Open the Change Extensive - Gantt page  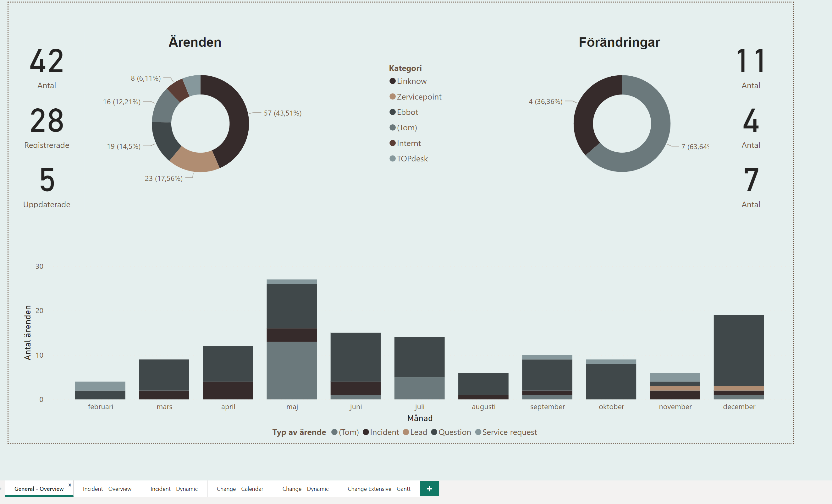pos(378,489)
